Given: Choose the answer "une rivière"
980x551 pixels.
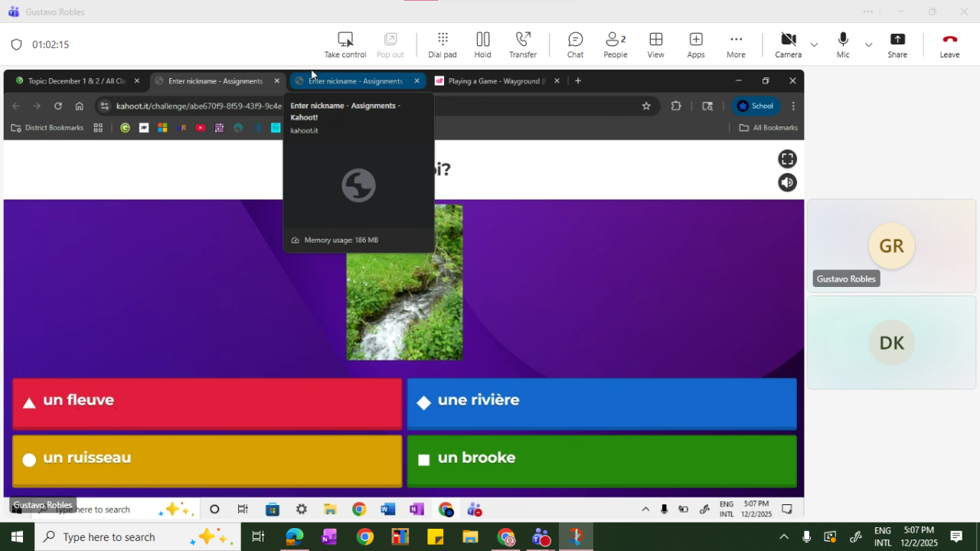Looking at the screenshot, I should [x=601, y=403].
